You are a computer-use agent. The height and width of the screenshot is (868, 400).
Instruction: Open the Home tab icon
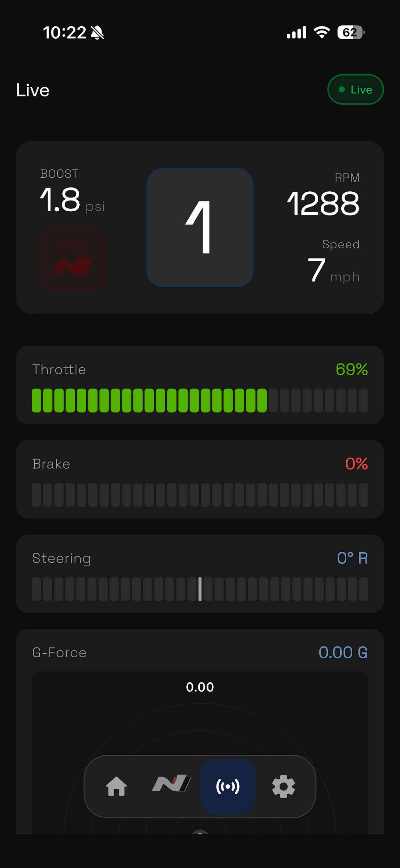(x=117, y=786)
